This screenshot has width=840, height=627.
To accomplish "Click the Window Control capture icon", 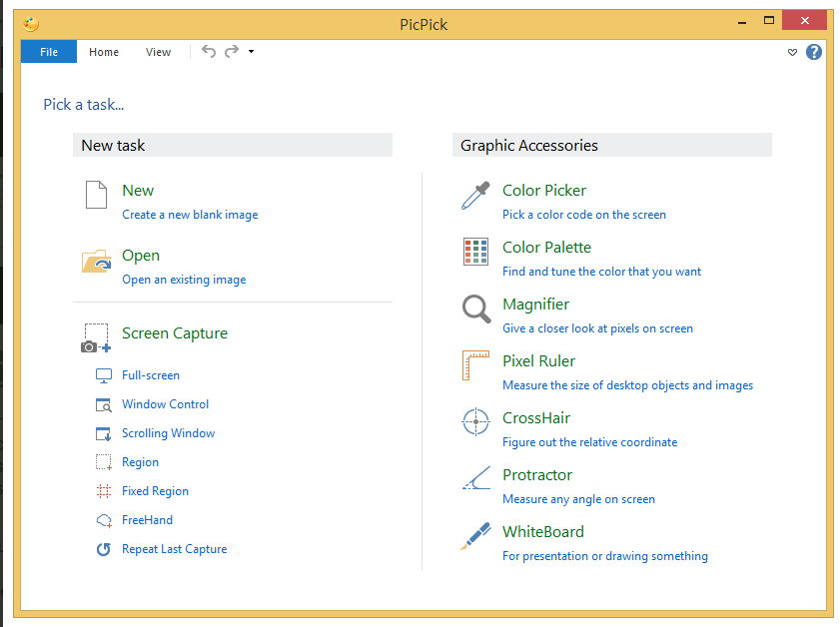I will click(x=104, y=404).
